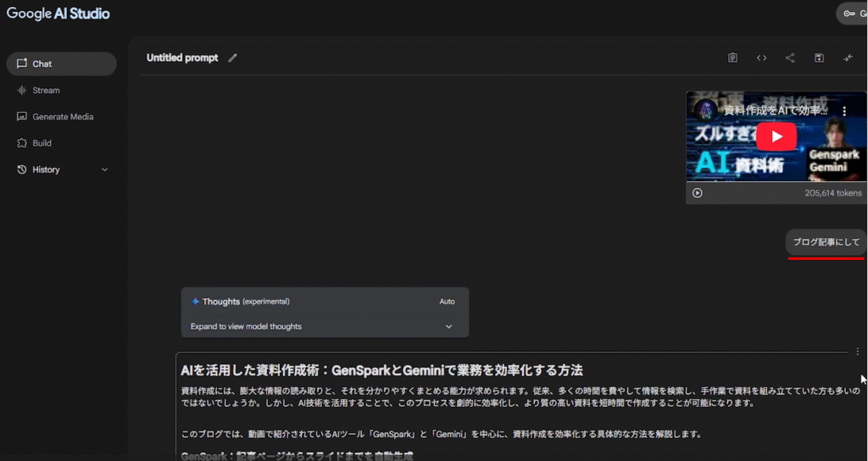Play the YouTube video thumbnail
The image size is (868, 461).
pos(776,136)
